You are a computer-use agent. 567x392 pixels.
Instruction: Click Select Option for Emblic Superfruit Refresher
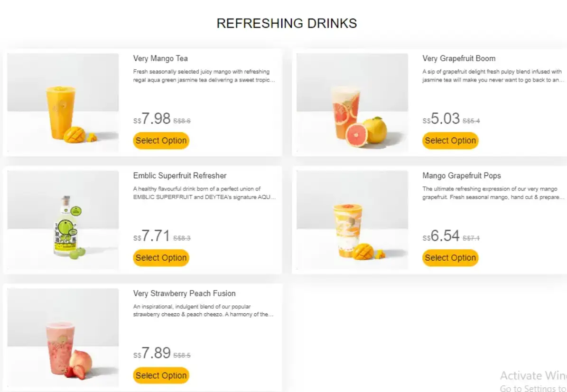coord(161,258)
